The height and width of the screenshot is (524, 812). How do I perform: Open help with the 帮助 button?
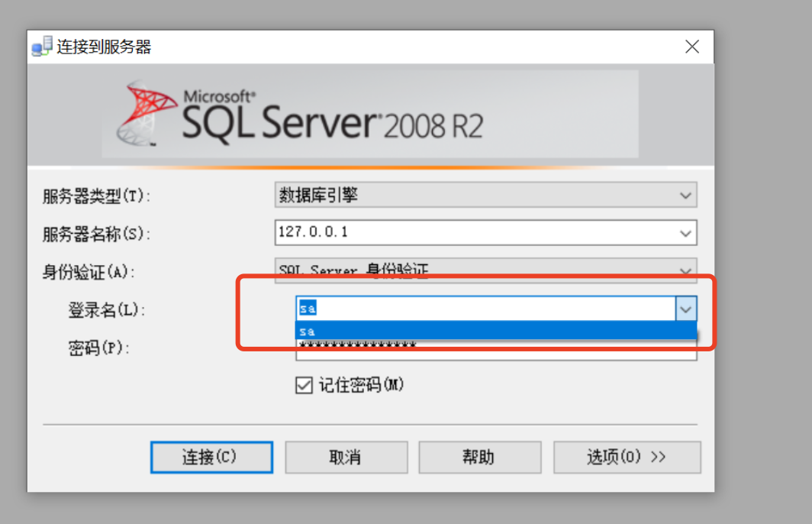coord(479,457)
